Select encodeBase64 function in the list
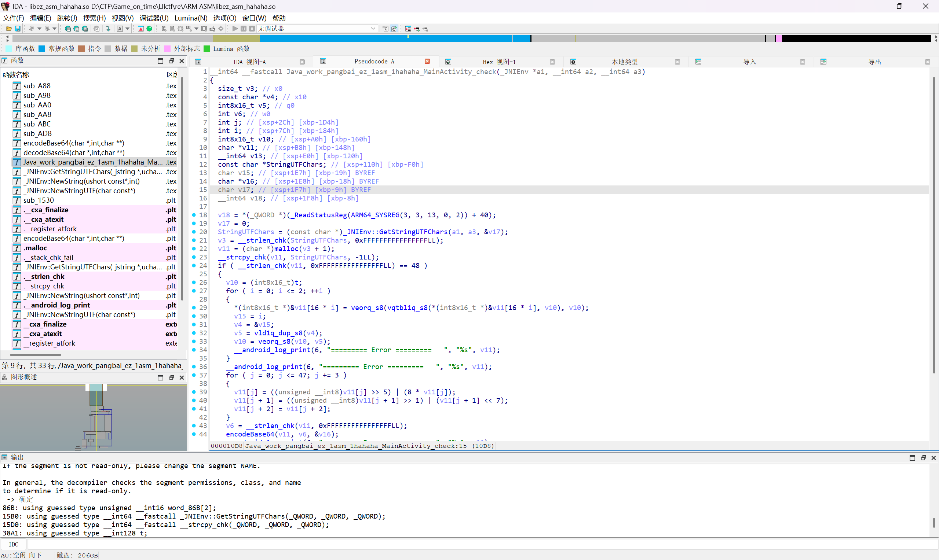 pos(74,143)
